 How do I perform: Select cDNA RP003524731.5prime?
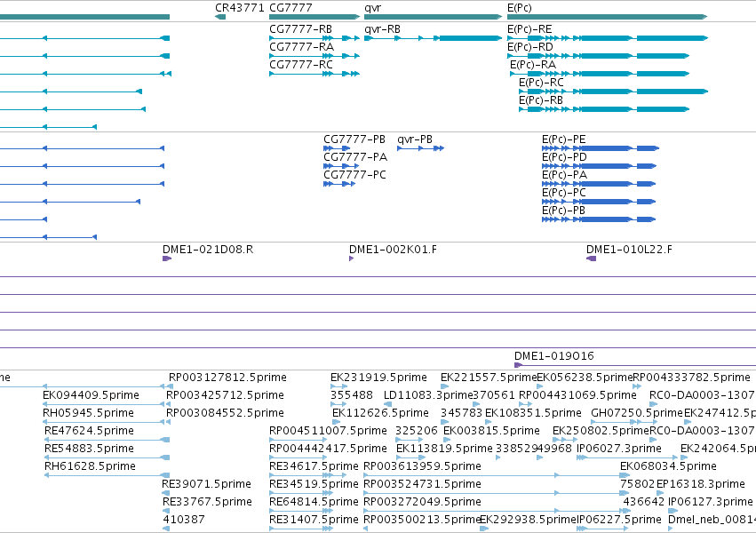tap(496, 494)
